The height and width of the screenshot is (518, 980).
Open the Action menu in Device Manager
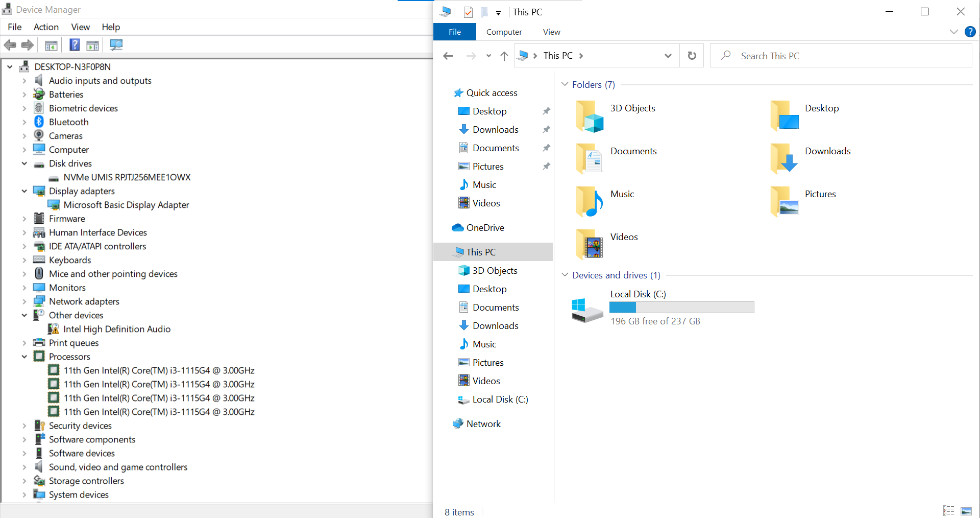[46, 27]
